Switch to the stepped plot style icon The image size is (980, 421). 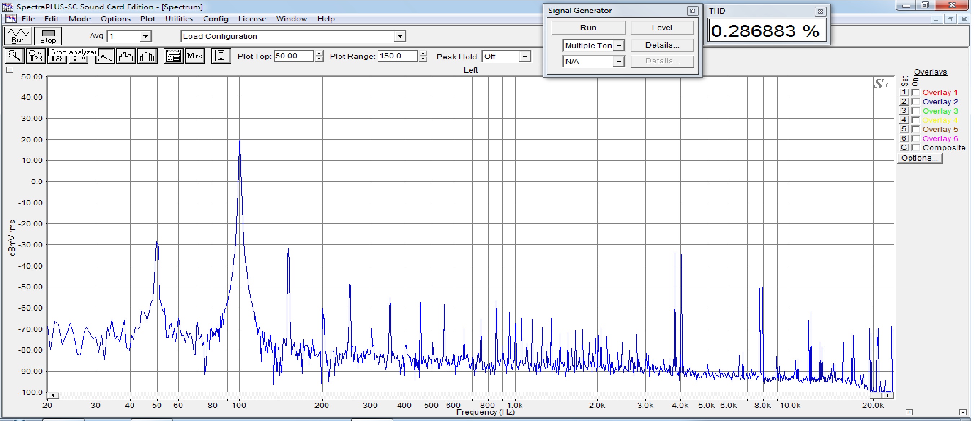[126, 57]
